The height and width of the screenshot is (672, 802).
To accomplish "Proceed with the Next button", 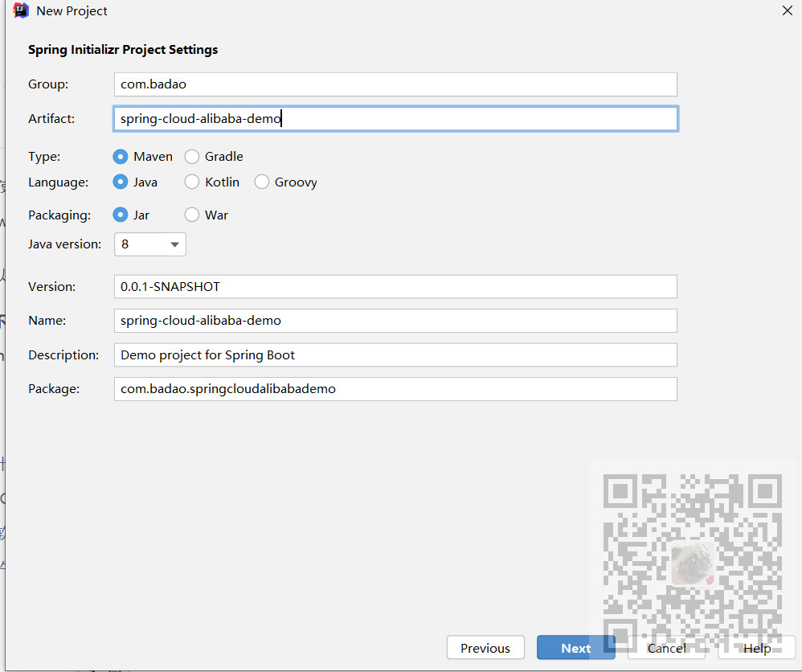I will point(575,648).
